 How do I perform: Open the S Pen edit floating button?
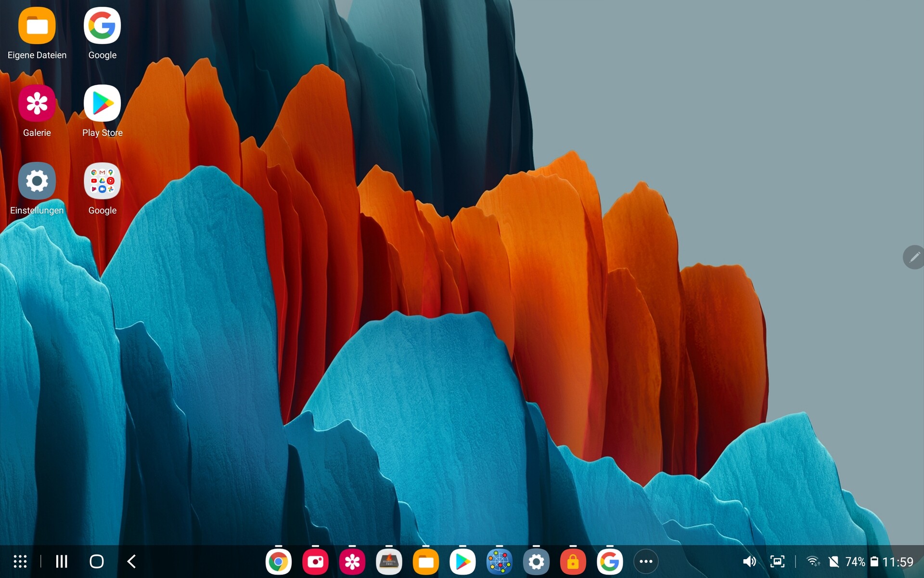(914, 257)
